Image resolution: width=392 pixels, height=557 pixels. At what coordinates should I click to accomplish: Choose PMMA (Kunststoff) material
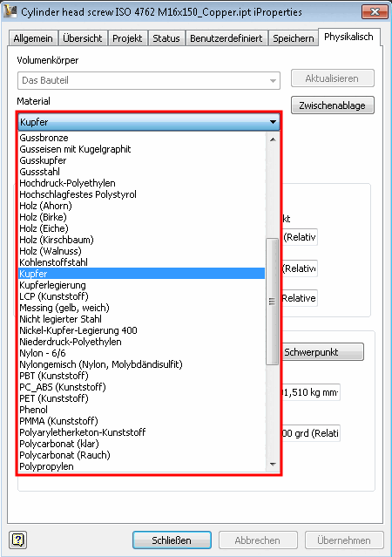[x=142, y=421]
